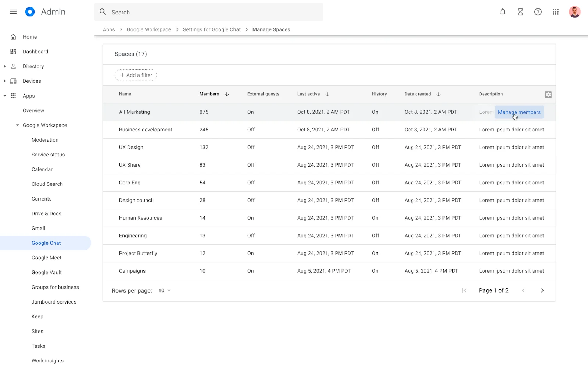Click the search magnifier icon
The width and height of the screenshot is (588, 368).
[103, 12]
